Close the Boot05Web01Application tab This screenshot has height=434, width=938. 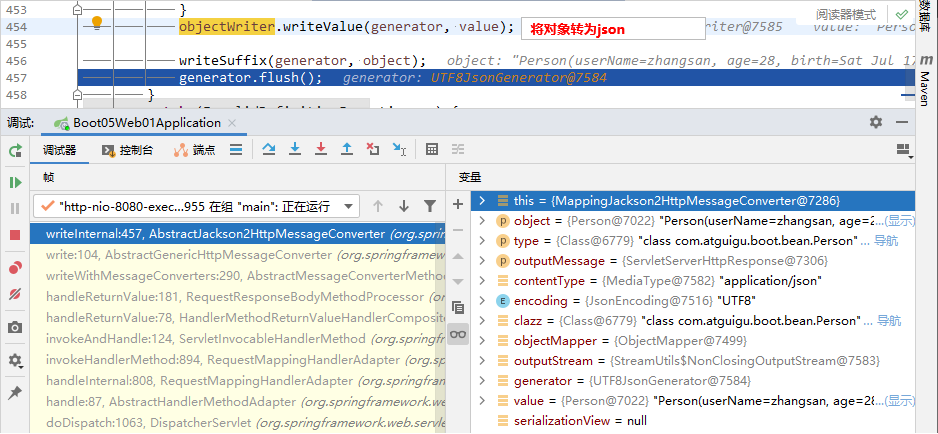232,123
